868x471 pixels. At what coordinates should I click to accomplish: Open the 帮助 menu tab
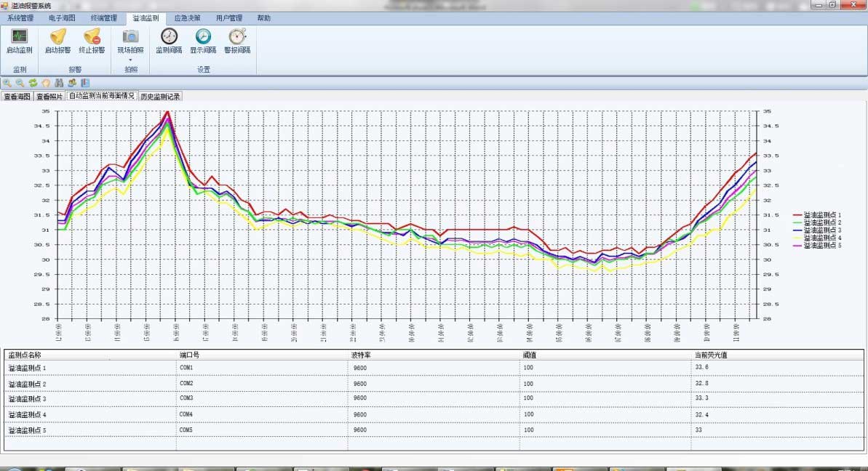[264, 17]
